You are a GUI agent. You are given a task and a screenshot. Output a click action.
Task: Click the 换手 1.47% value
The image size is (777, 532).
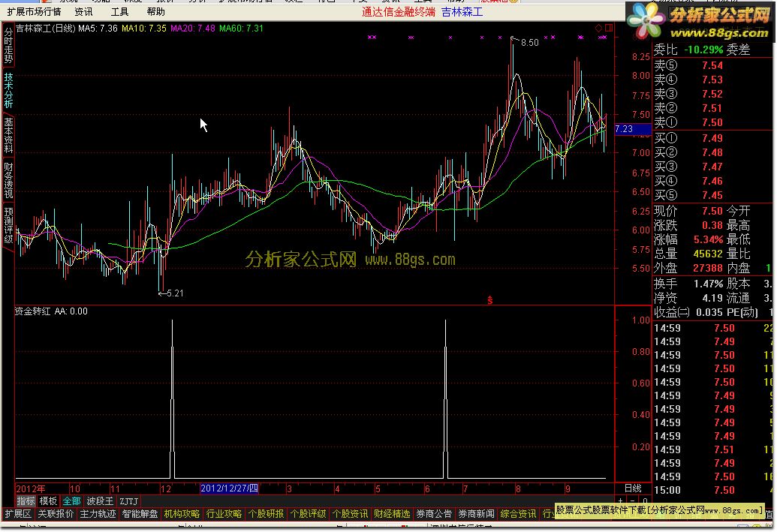(708, 284)
